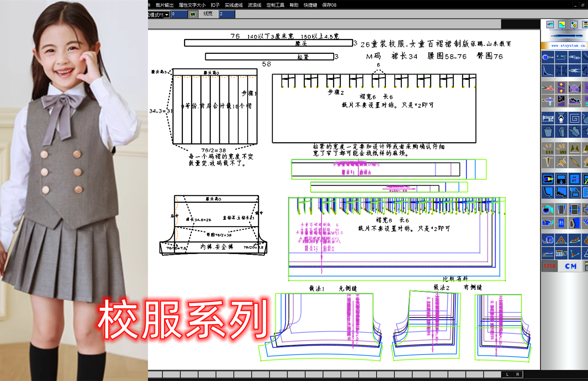Click the L button in bottom bar
The width and height of the screenshot is (588, 381).
(507, 374)
